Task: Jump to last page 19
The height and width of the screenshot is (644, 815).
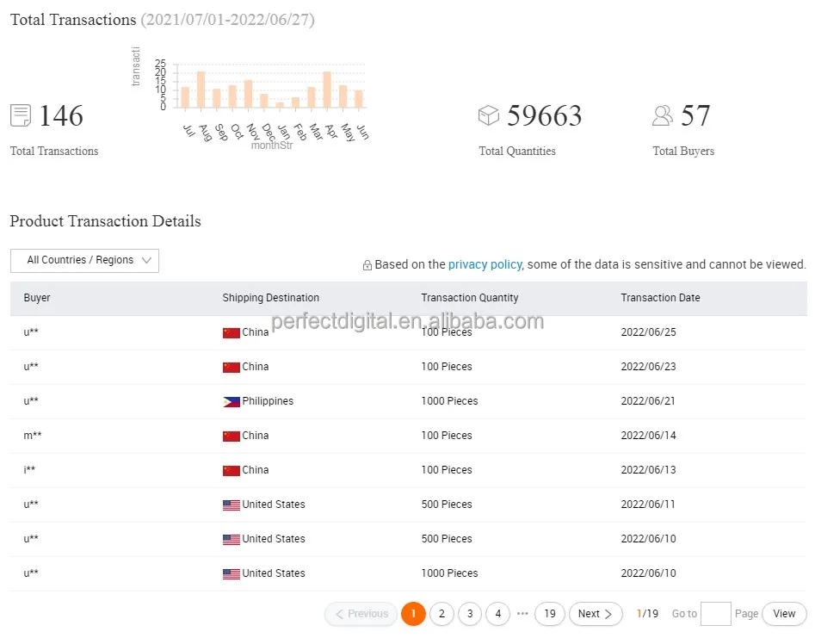Action: (x=550, y=614)
